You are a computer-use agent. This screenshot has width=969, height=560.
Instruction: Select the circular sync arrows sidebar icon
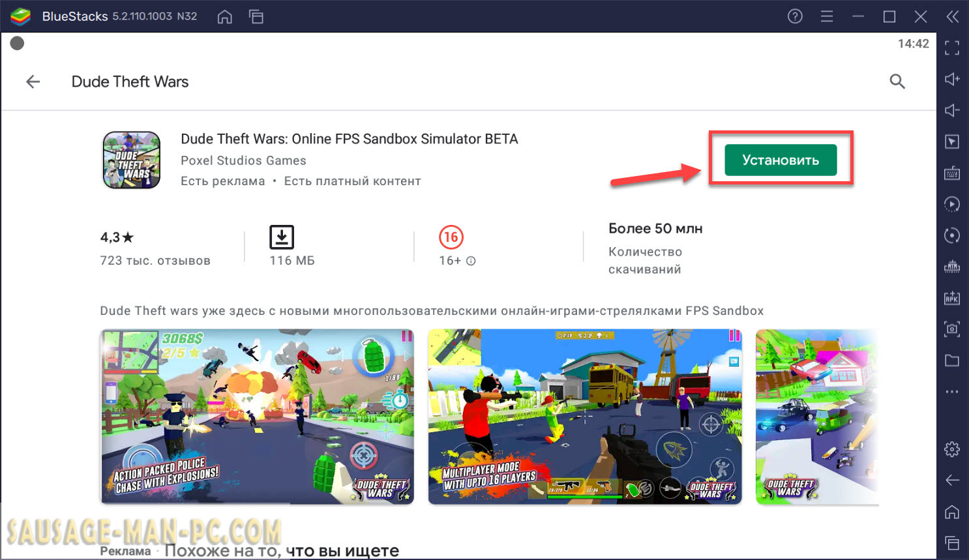[x=952, y=235]
